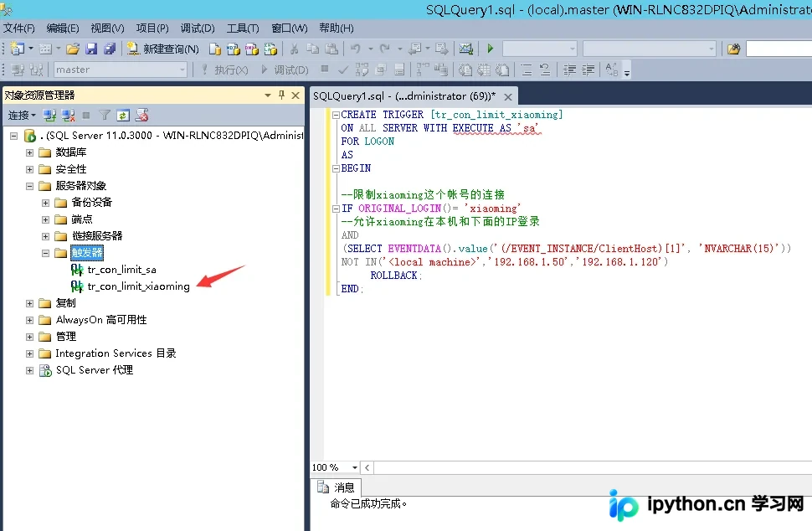The image size is (812, 531).
Task: Click the Refresh icon in Object Explorer
Action: (123, 115)
